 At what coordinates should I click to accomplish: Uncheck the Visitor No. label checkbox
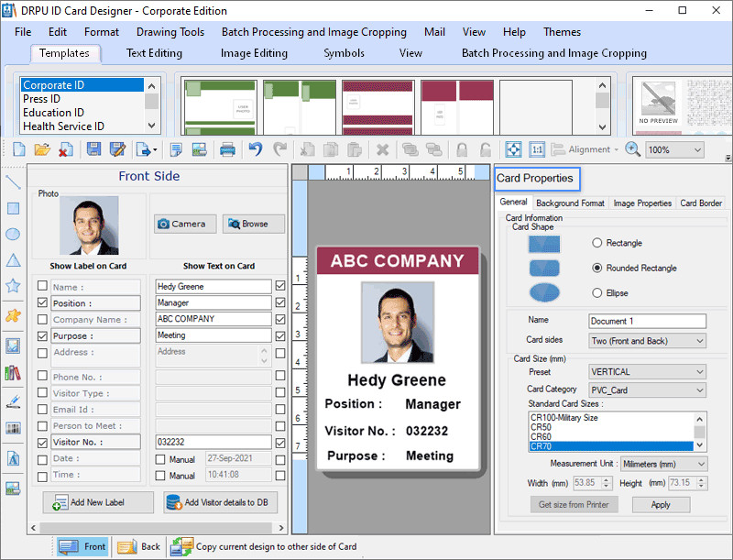(x=42, y=442)
